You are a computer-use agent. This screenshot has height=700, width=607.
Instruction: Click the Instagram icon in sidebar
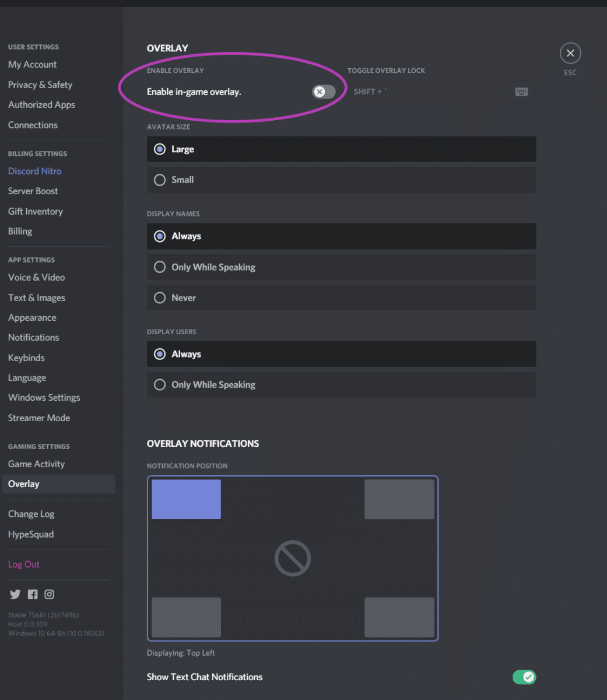[x=50, y=594]
